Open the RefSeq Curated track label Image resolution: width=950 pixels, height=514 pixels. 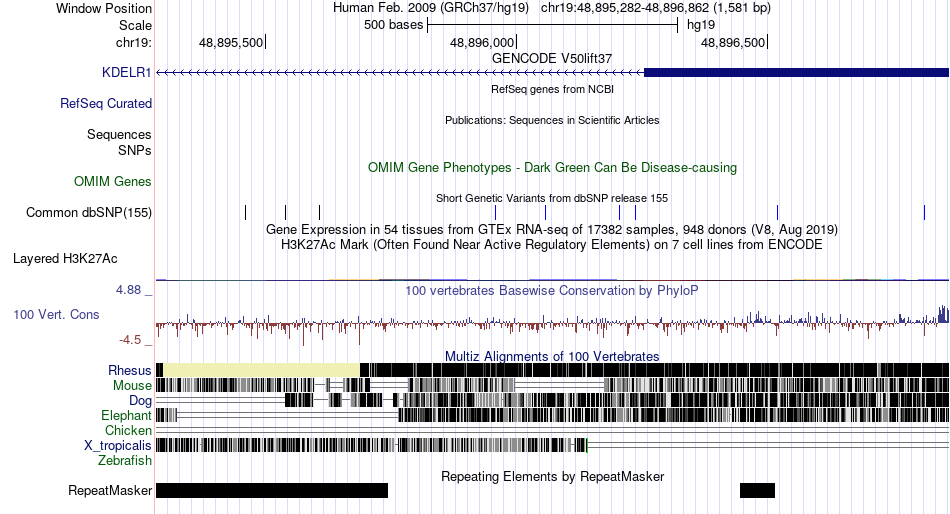[106, 103]
